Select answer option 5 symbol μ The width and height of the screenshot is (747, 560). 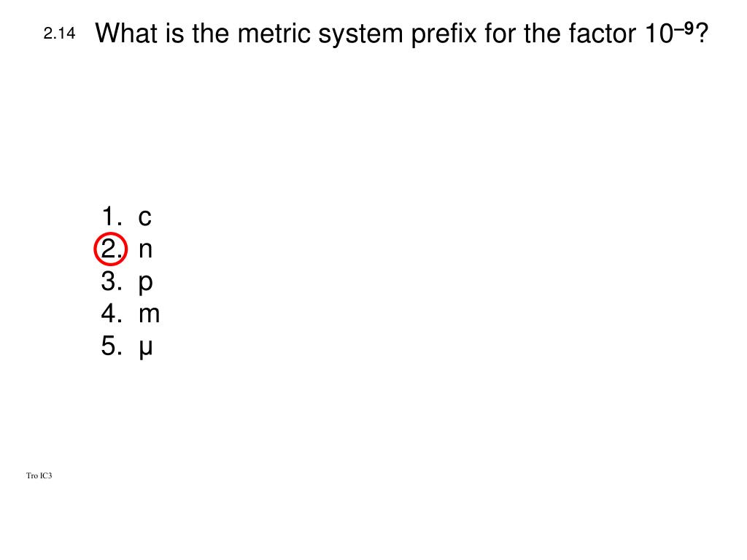[x=145, y=349]
